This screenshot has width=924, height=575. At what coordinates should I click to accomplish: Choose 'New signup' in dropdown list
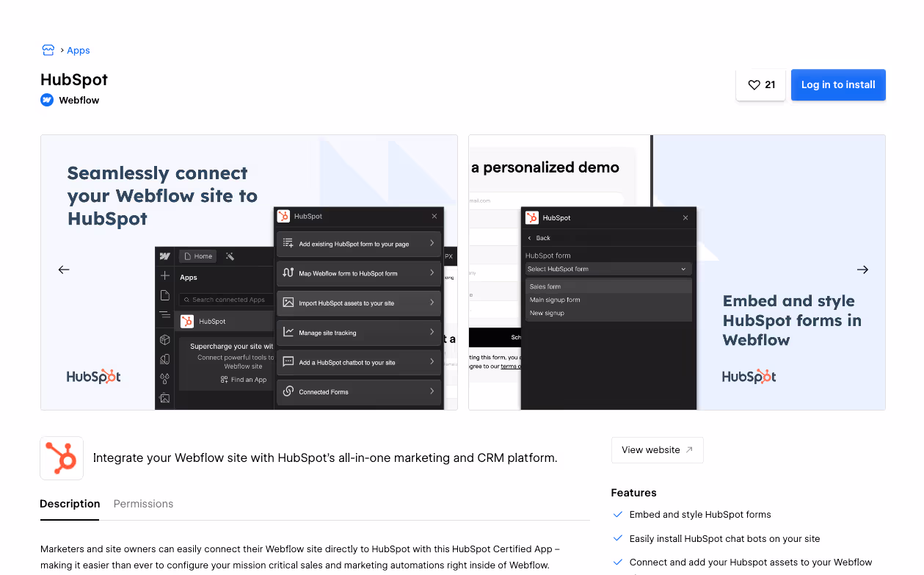click(x=608, y=313)
